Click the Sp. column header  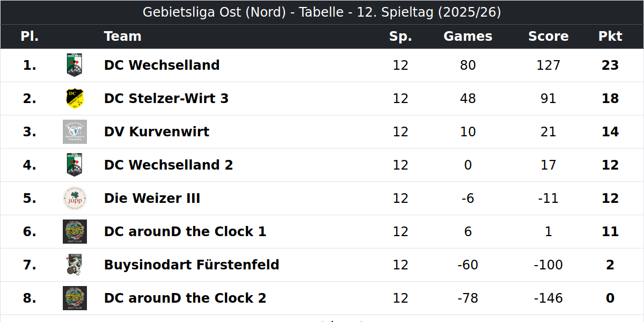pyautogui.click(x=401, y=36)
